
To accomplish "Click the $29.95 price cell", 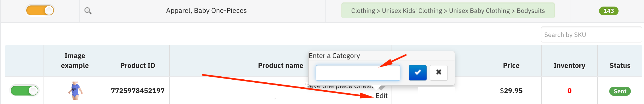I will pyautogui.click(x=511, y=91).
